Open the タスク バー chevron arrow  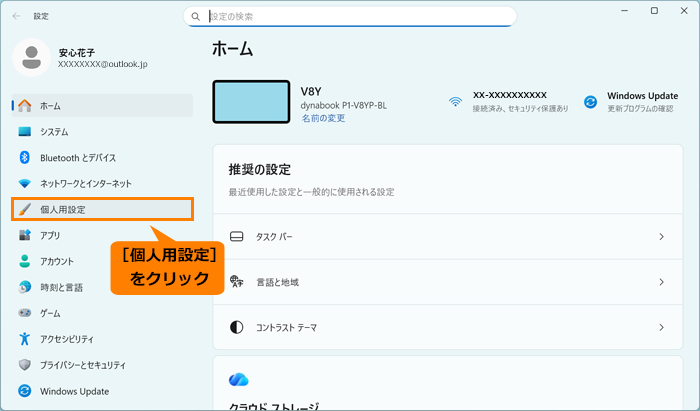(662, 237)
